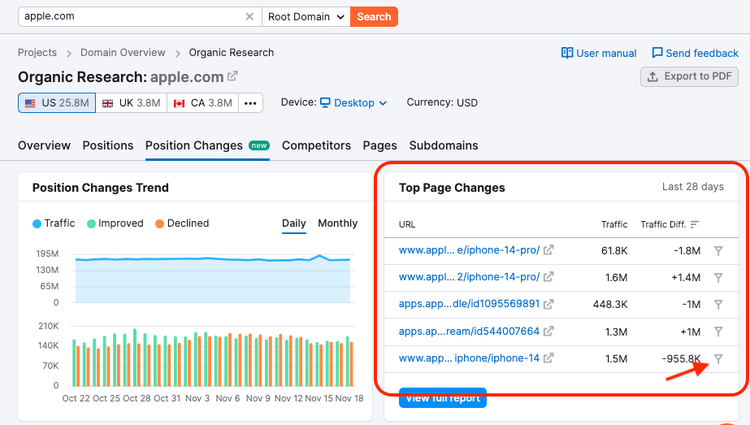Sort by Traffic Diff. sort icon
The height and width of the screenshot is (425, 750).
point(695,224)
